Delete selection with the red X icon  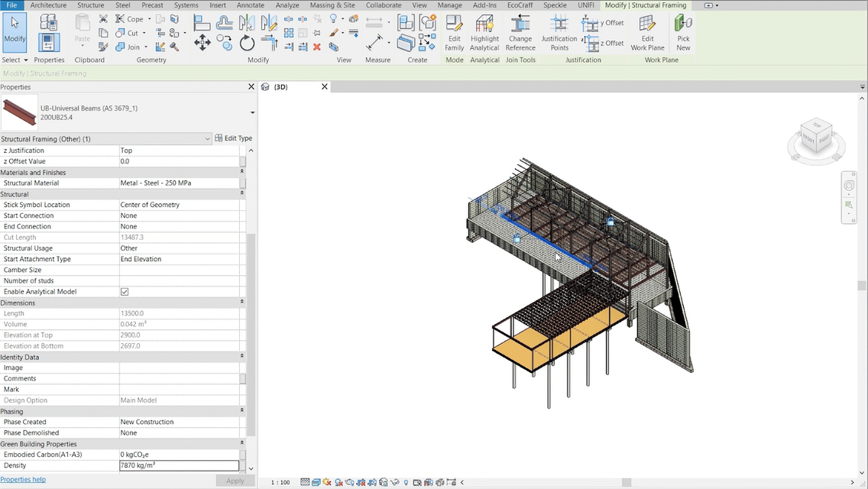coord(317,47)
